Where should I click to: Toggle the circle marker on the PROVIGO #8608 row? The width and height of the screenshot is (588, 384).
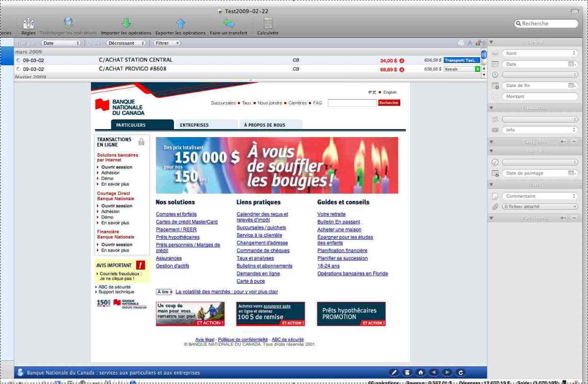tap(18, 69)
